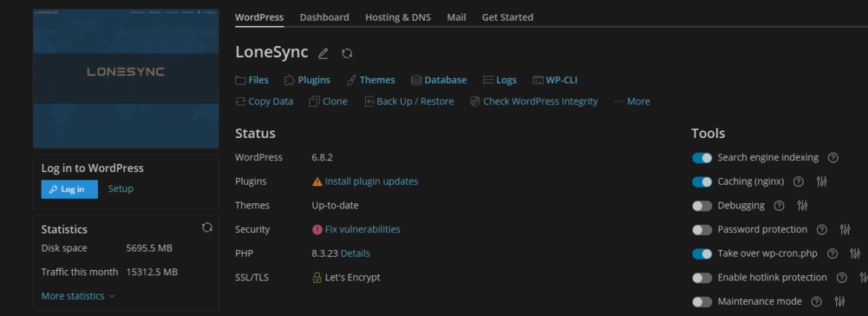The image size is (868, 316).
Task: Click the red alert icon beside Fix vulnerabilities
Action: [318, 229]
